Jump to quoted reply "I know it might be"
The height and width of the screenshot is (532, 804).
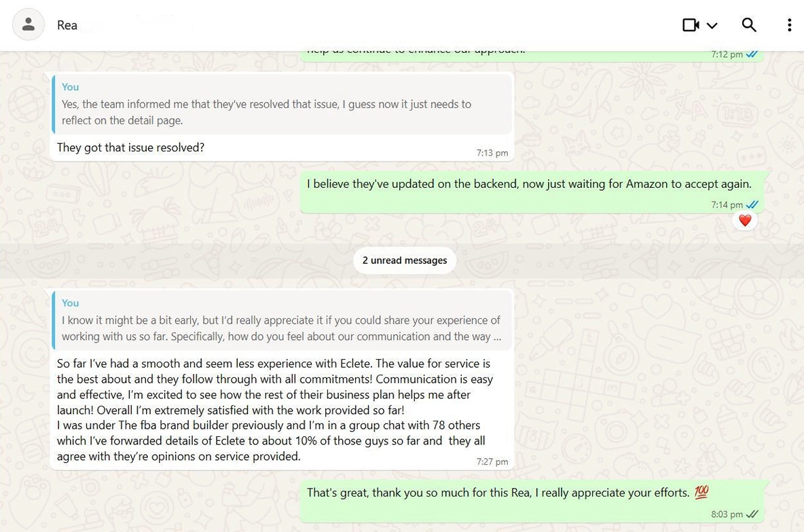pyautogui.click(x=282, y=320)
